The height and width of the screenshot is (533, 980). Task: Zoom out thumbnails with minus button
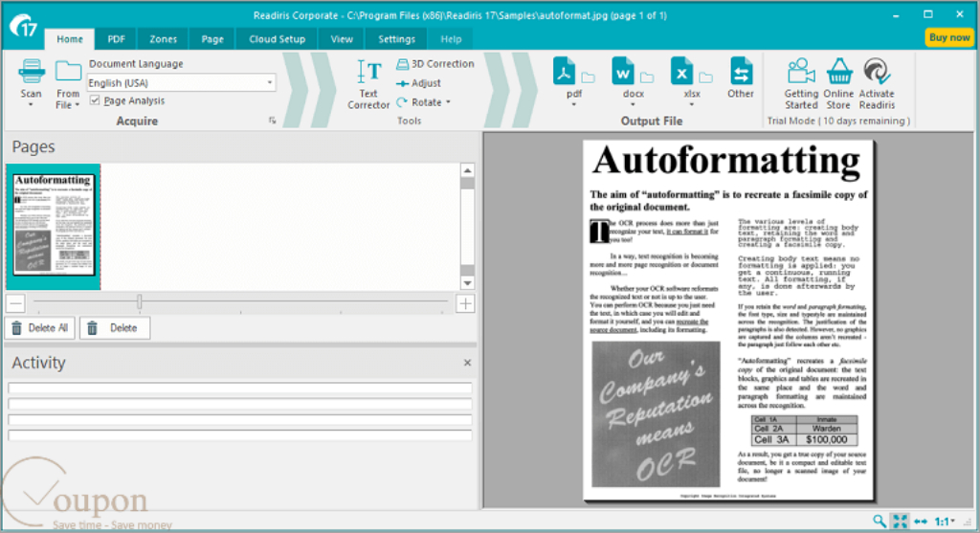[x=15, y=303]
